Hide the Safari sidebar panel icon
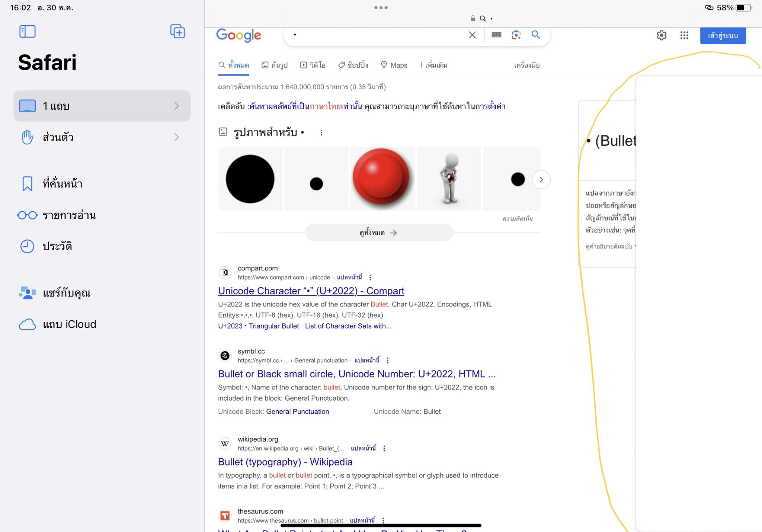 point(27,32)
